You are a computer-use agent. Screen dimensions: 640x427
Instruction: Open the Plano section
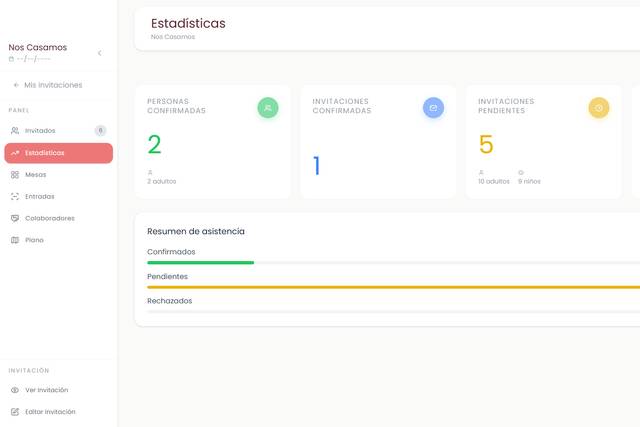click(x=58, y=240)
